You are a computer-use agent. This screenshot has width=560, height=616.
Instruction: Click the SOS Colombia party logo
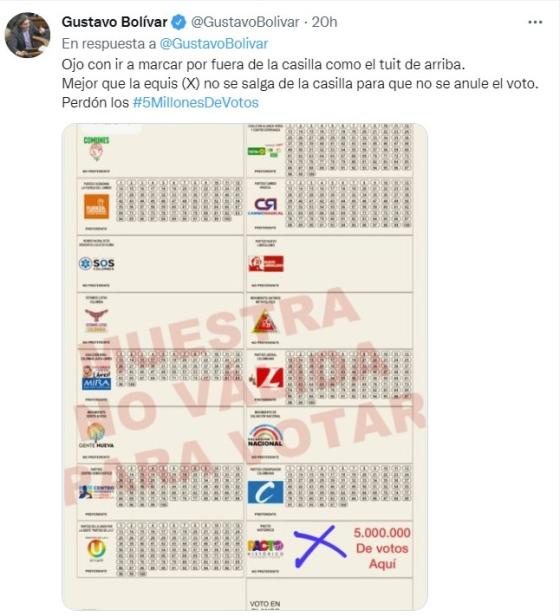pyautogui.click(x=97, y=263)
